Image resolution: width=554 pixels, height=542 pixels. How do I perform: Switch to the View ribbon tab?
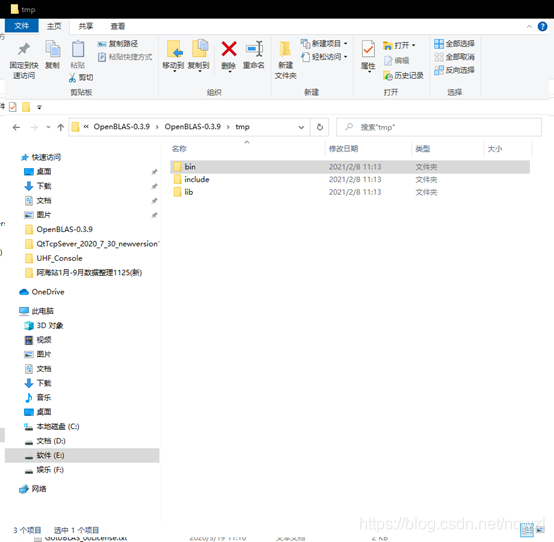(118, 26)
